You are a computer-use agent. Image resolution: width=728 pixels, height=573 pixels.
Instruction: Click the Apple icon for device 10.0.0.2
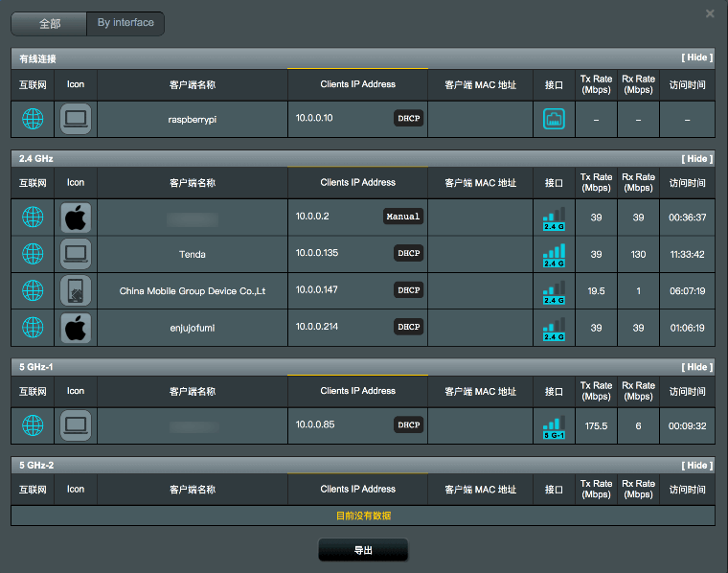click(76, 218)
